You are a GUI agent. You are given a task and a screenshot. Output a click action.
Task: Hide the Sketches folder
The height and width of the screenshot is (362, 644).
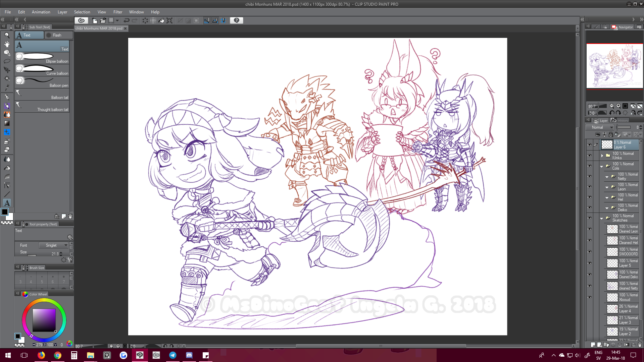[589, 218]
